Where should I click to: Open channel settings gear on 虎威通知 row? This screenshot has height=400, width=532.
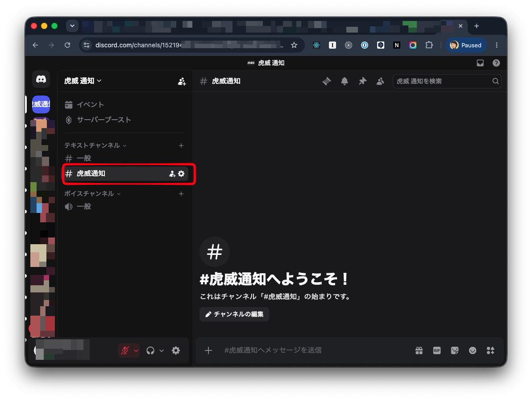182,174
